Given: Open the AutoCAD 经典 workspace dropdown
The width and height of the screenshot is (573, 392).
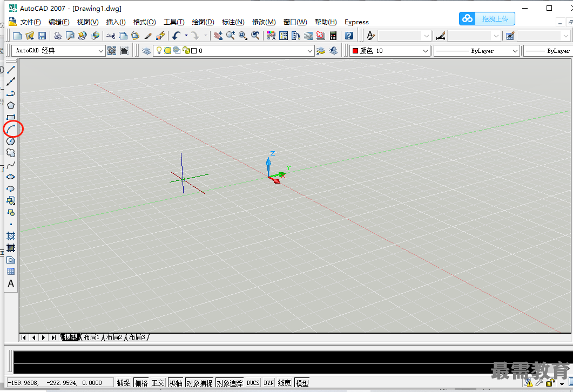Looking at the screenshot, I should coord(101,51).
